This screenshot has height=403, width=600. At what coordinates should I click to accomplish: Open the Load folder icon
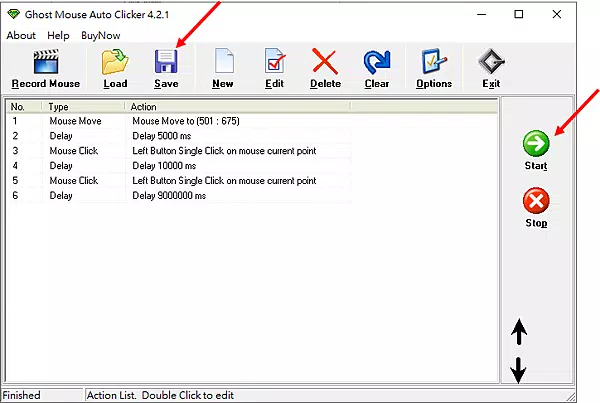click(x=115, y=61)
